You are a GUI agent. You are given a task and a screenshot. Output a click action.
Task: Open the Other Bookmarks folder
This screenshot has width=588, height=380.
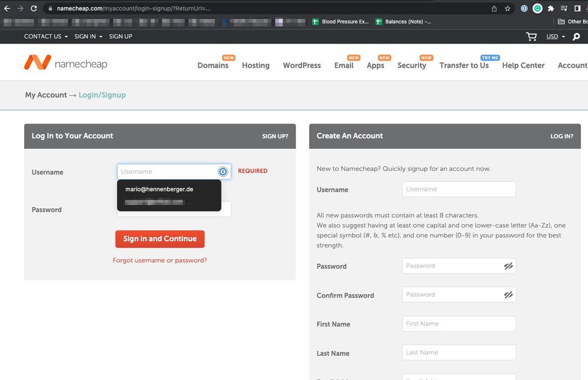pos(573,22)
